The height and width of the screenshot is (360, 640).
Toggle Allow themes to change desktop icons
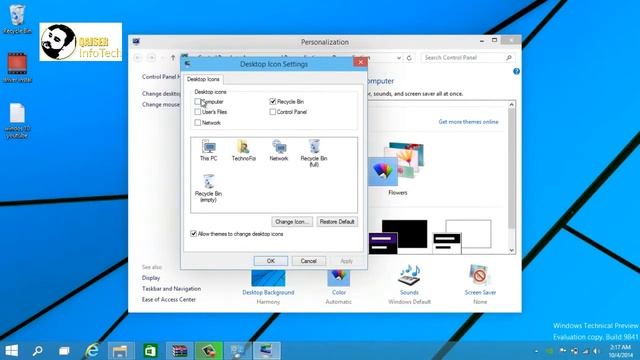pos(193,234)
